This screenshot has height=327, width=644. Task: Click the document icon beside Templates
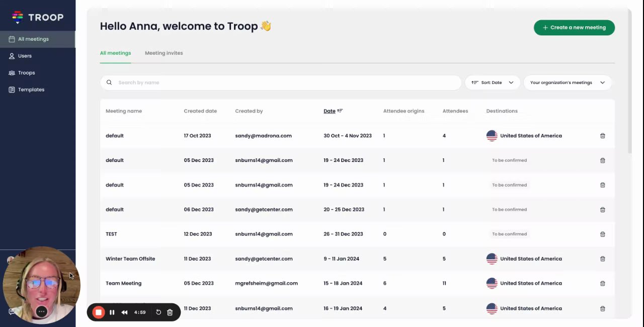(12, 90)
